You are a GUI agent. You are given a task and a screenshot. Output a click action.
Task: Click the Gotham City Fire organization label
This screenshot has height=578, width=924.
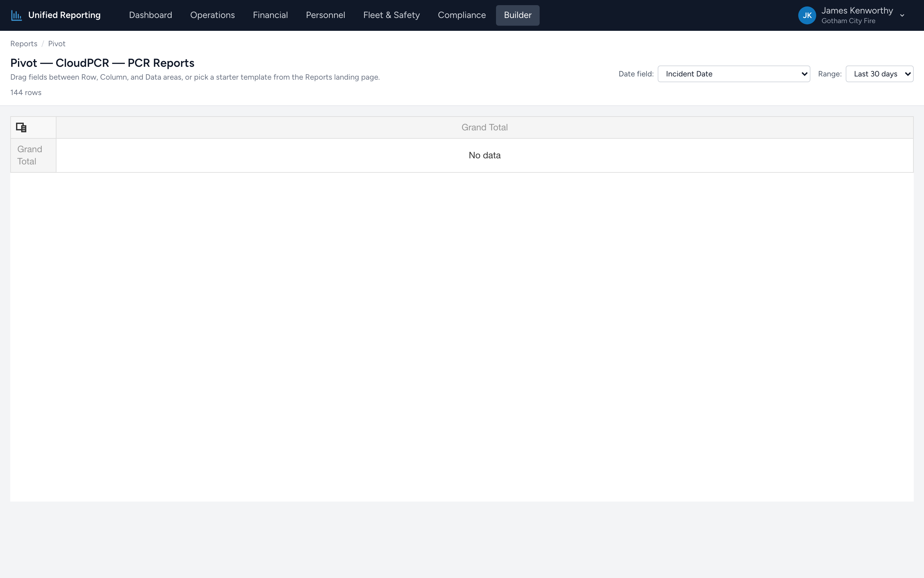point(848,21)
